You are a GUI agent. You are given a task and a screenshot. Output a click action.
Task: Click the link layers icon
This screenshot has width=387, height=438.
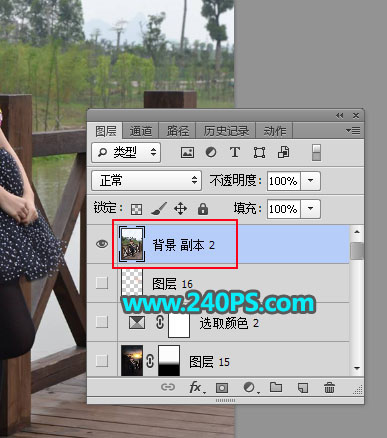(x=168, y=387)
